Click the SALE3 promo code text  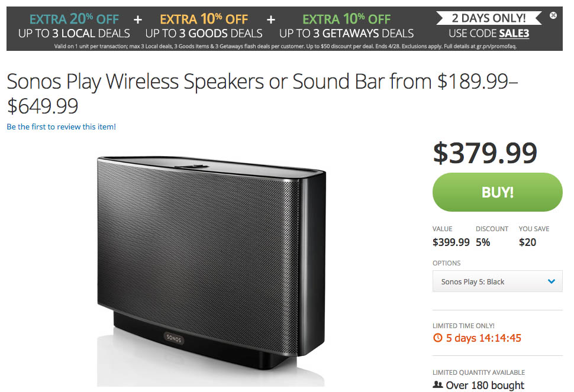513,33
